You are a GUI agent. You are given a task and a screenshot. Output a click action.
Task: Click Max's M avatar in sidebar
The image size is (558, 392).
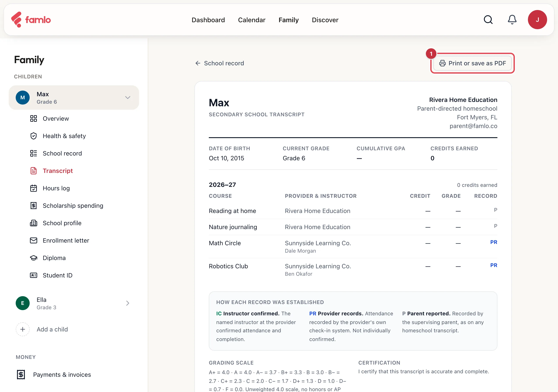pyautogui.click(x=23, y=98)
